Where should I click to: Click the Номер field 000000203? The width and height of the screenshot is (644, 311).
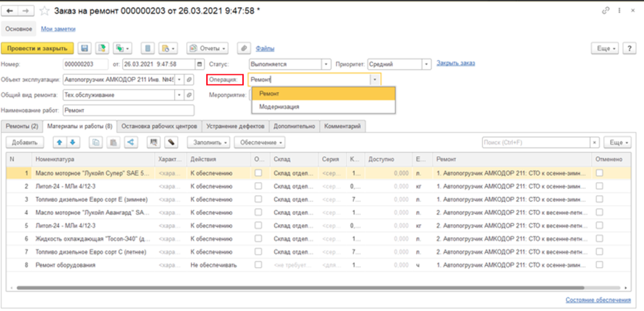coord(86,65)
